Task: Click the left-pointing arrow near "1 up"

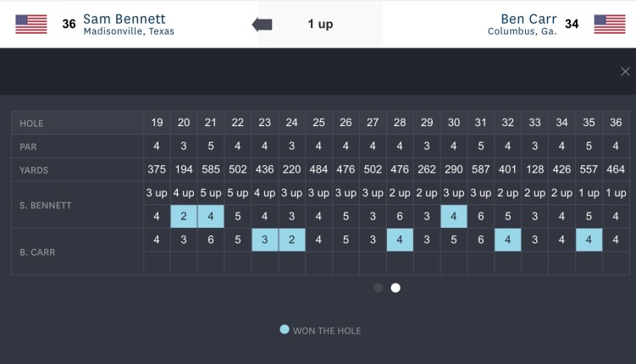Action: (x=263, y=24)
